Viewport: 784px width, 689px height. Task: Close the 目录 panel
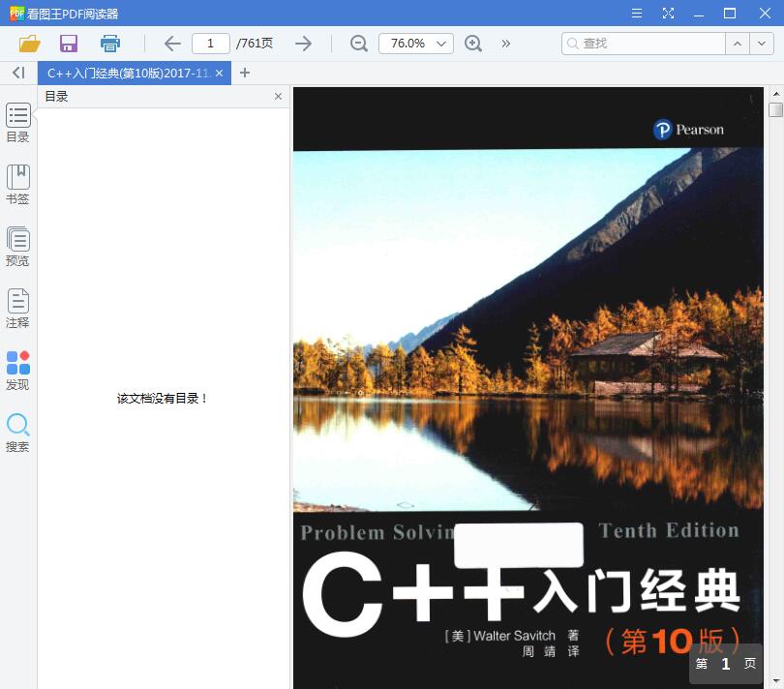pyautogui.click(x=278, y=97)
